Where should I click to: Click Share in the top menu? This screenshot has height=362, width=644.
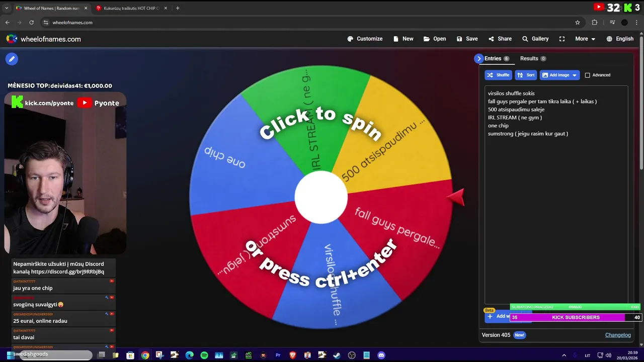(x=500, y=39)
